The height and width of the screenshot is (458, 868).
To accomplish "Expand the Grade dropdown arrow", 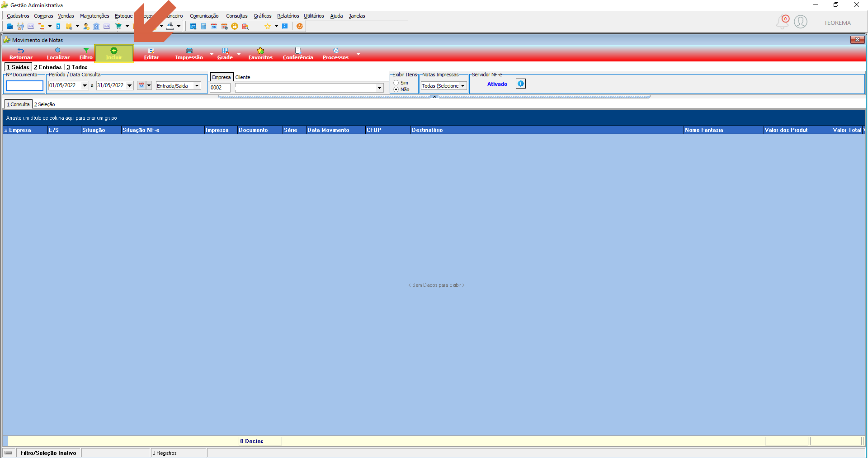I will coord(239,54).
